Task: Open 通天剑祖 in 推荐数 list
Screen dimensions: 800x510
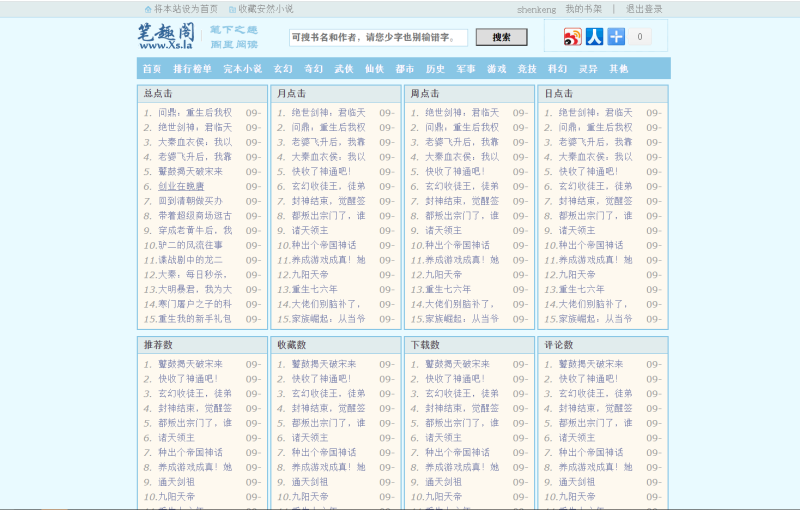Action: pos(177,482)
